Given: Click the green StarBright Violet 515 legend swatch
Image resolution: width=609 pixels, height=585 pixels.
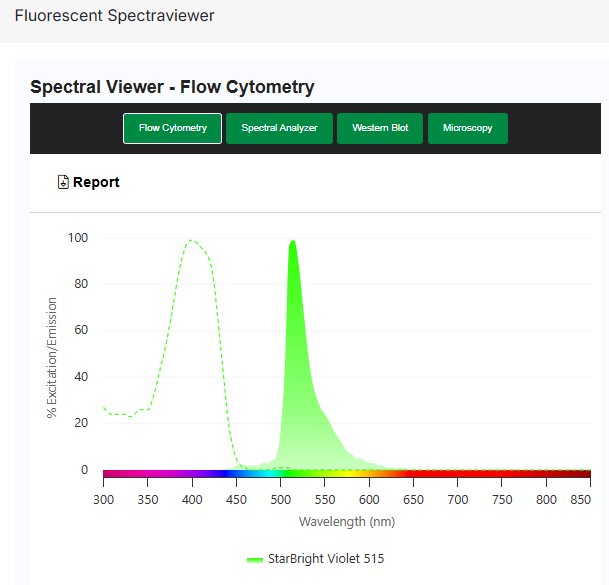Looking at the screenshot, I should (255, 559).
